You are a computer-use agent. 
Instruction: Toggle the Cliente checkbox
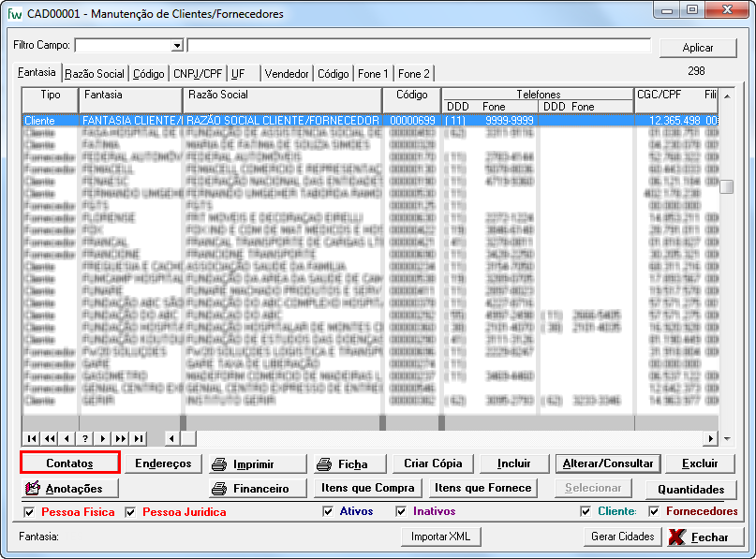coord(586,511)
